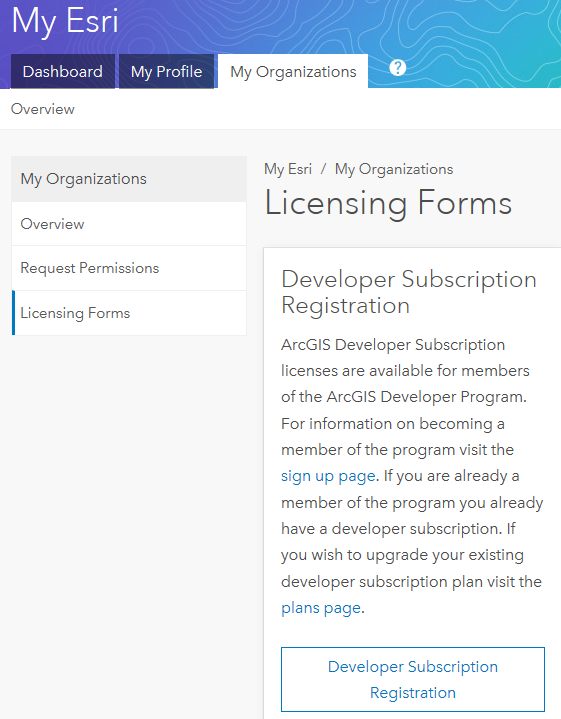This screenshot has height=719, width=561.
Task: Open the help question mark icon
Action: pyautogui.click(x=398, y=68)
